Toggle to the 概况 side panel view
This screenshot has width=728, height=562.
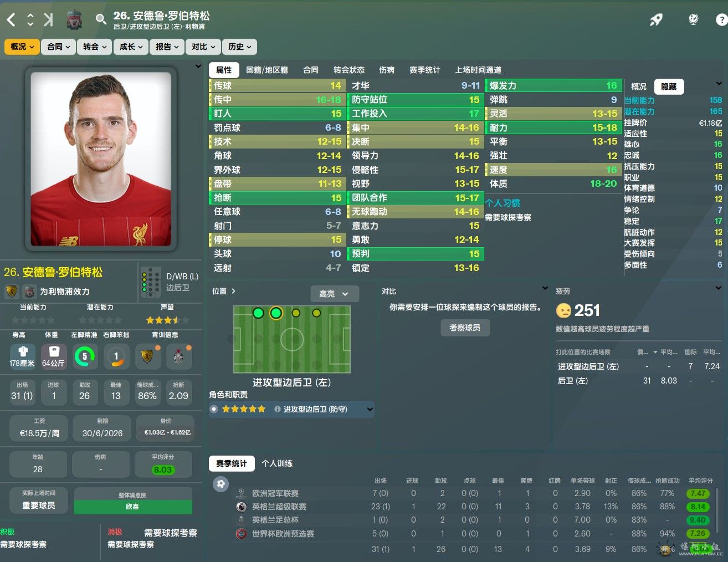(638, 86)
